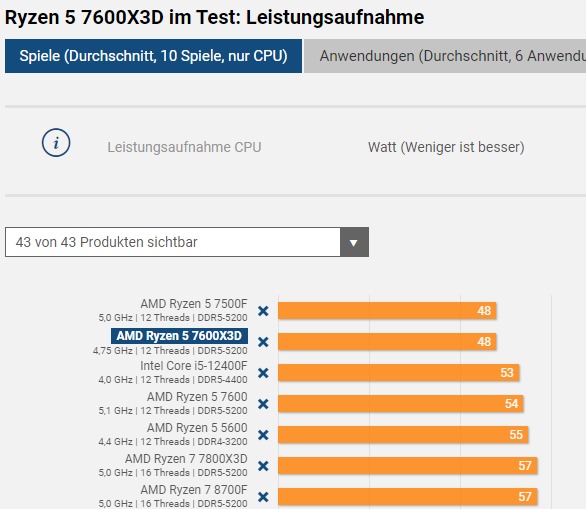Switch to the Spiele (Durchschnitt, 10 Spiele) tab
The image size is (586, 509).
[x=153, y=56]
